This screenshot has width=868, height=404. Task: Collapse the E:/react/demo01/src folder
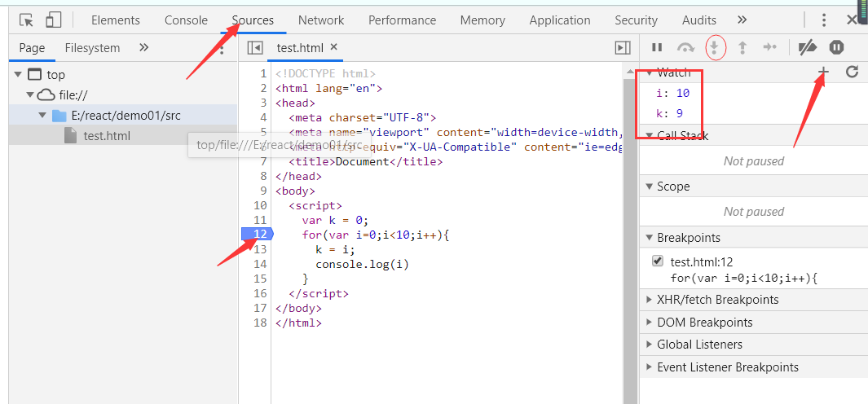tap(42, 116)
